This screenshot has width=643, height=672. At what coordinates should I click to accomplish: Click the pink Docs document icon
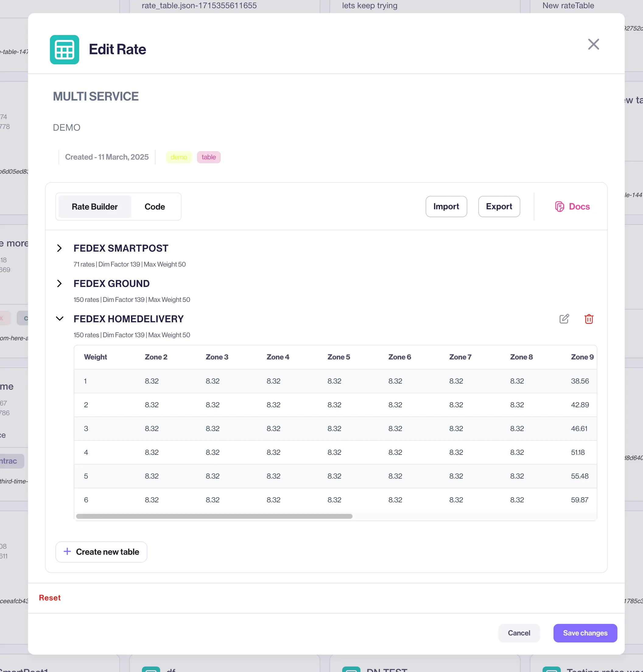coord(559,207)
